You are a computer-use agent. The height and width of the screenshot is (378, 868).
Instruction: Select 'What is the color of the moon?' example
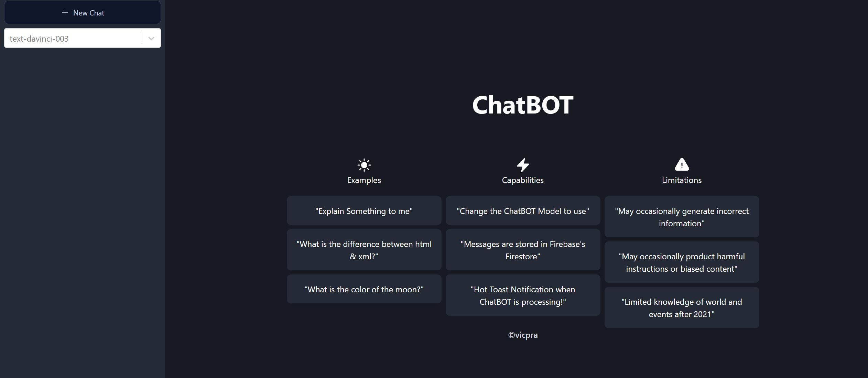tap(364, 289)
